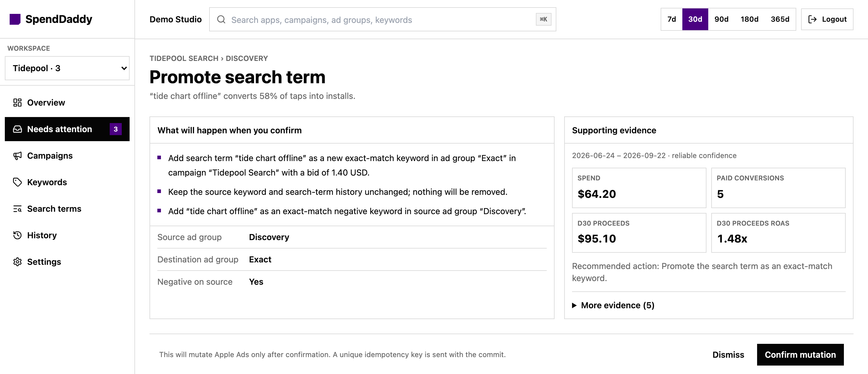Expand More evidence (5) disclosure
Image resolution: width=868 pixels, height=374 pixels.
613,305
